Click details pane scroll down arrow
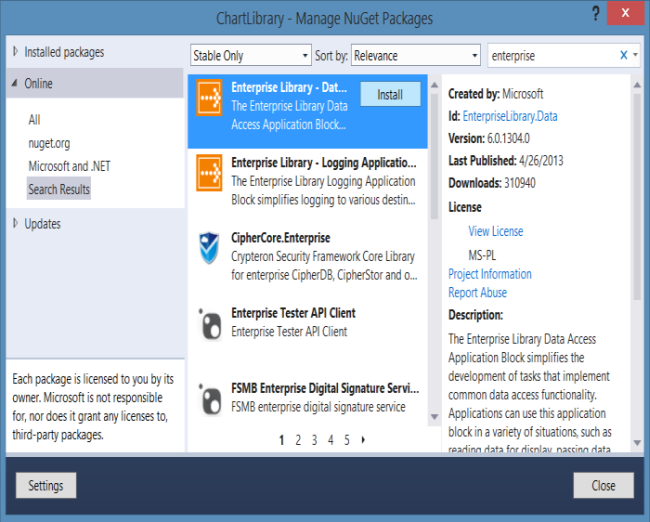 (637, 443)
